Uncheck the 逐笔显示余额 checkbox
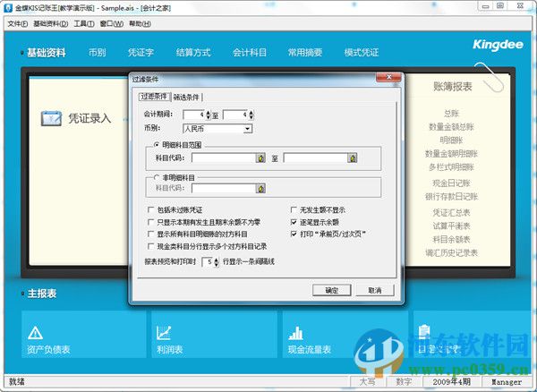537x392 pixels. point(294,222)
